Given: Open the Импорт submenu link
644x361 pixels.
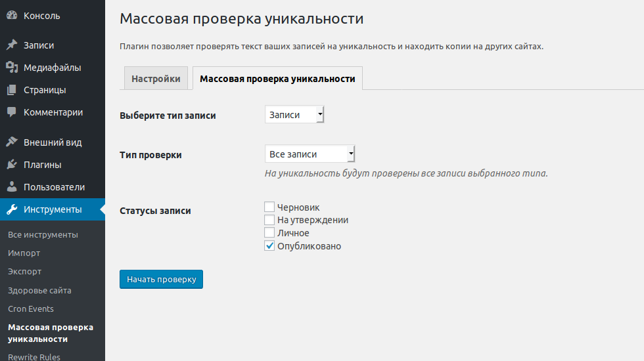Looking at the screenshot, I should [24, 253].
